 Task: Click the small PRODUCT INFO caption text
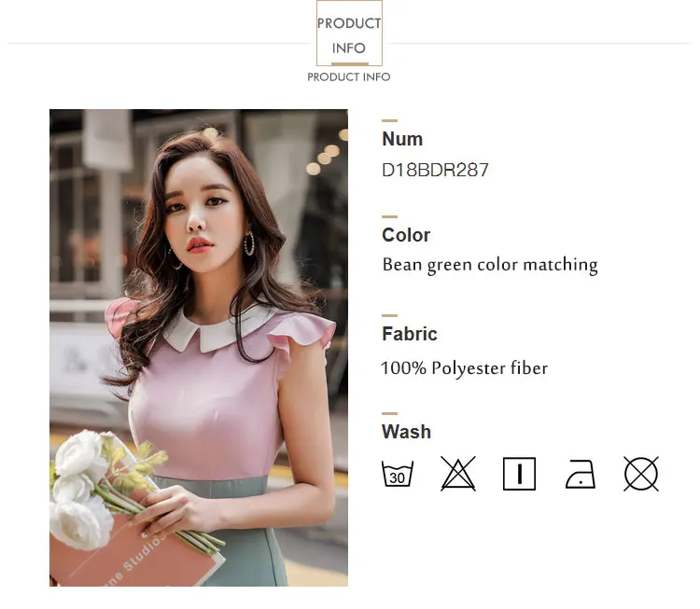pyautogui.click(x=349, y=77)
